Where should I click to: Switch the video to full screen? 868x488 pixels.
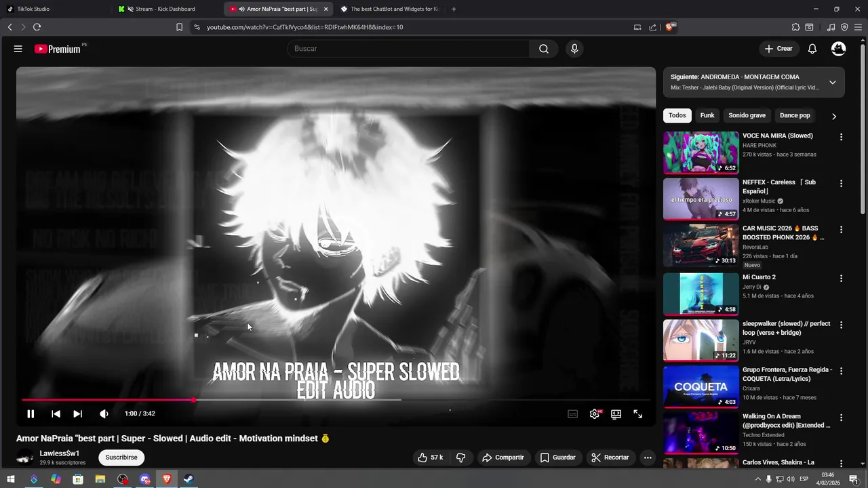coord(638,413)
